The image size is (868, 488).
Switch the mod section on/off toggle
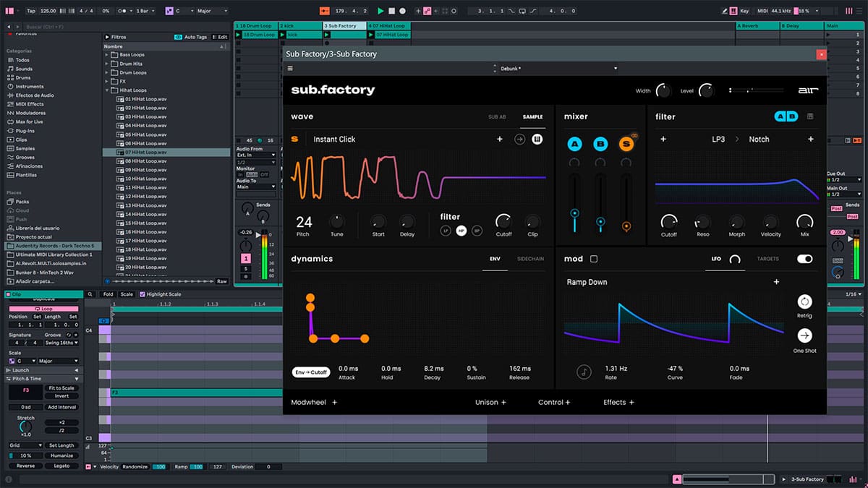point(804,259)
